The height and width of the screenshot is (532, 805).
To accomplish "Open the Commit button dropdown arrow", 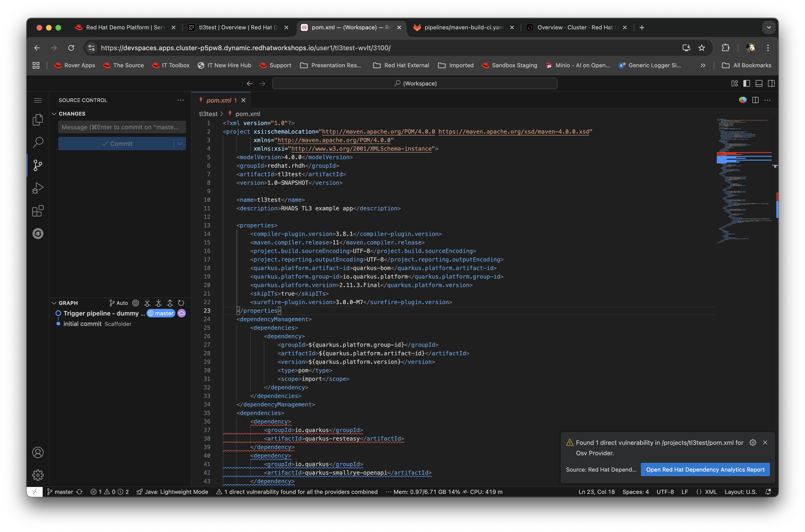I will 180,144.
